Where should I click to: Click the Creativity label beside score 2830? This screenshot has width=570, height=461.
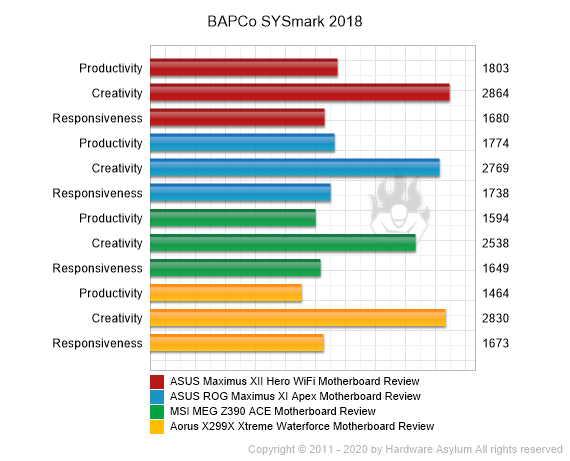[x=117, y=318]
